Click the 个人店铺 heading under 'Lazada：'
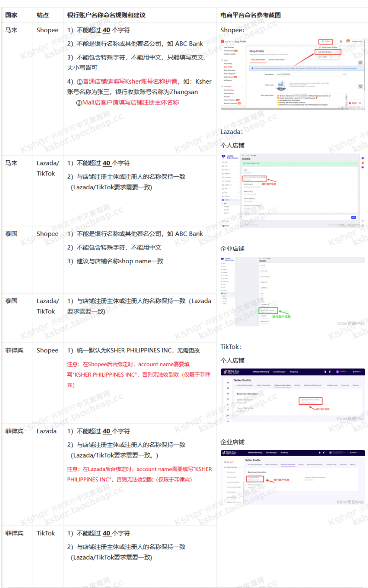Viewport: 368px width, 588px height. [233, 145]
